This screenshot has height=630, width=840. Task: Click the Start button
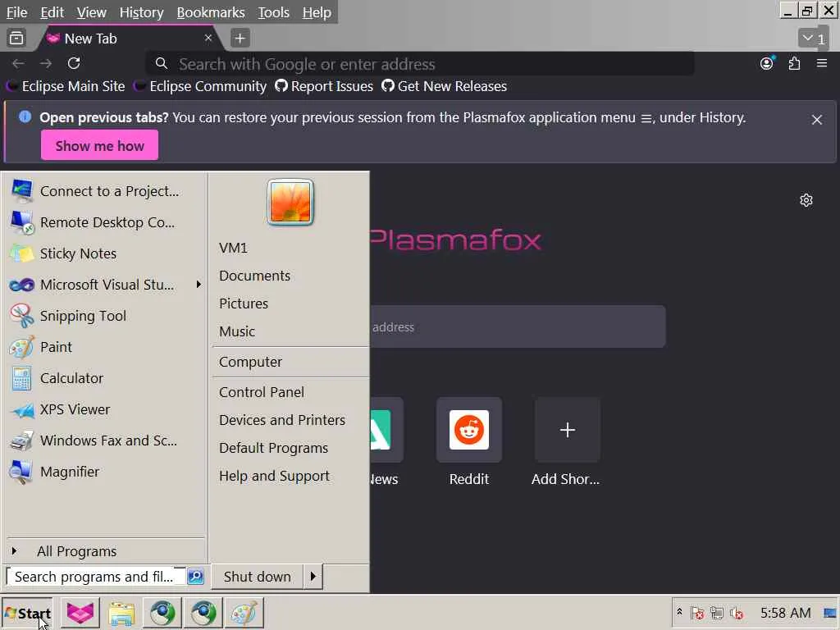[x=27, y=613]
